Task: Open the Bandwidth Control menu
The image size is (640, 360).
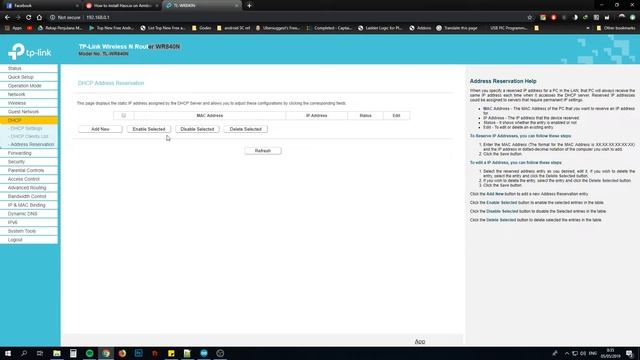Action: click(x=29, y=196)
